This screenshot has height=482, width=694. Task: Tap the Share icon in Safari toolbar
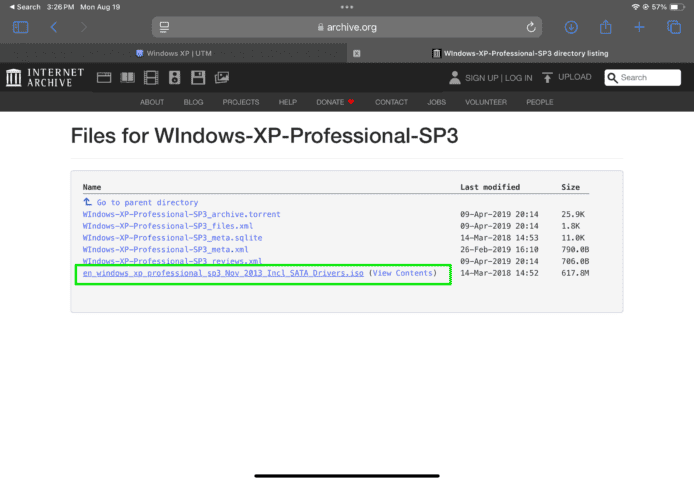click(605, 27)
